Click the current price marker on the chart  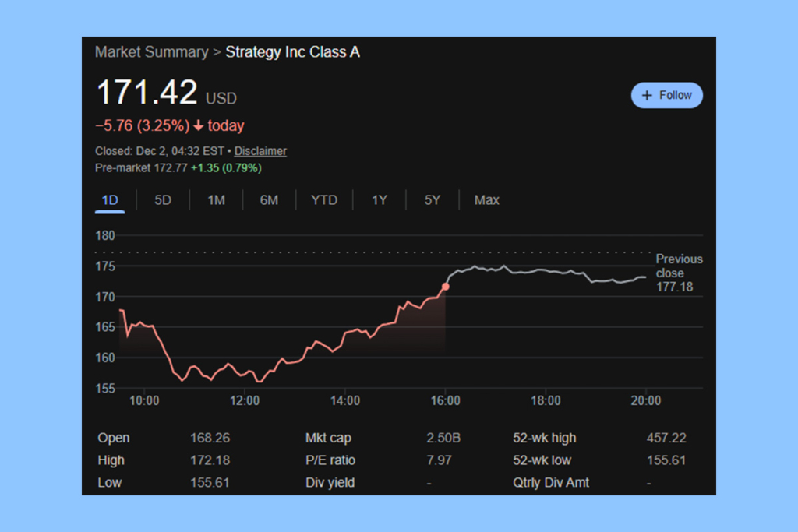click(446, 287)
